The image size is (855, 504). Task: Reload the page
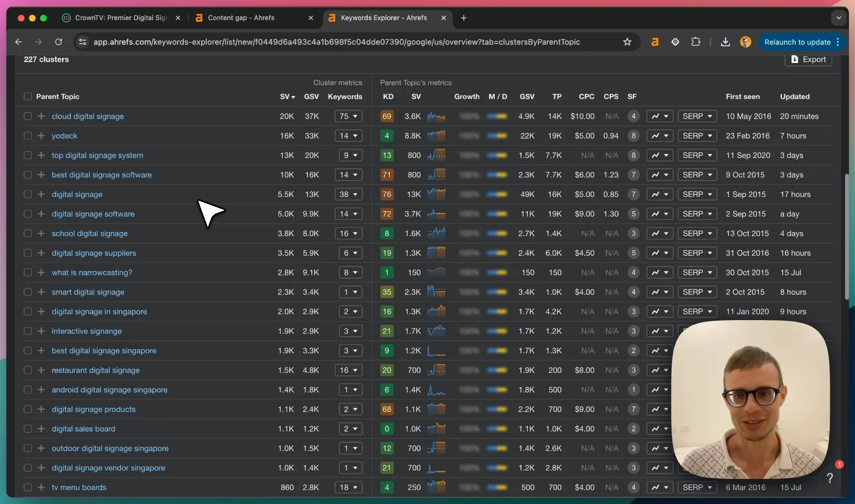click(x=58, y=42)
